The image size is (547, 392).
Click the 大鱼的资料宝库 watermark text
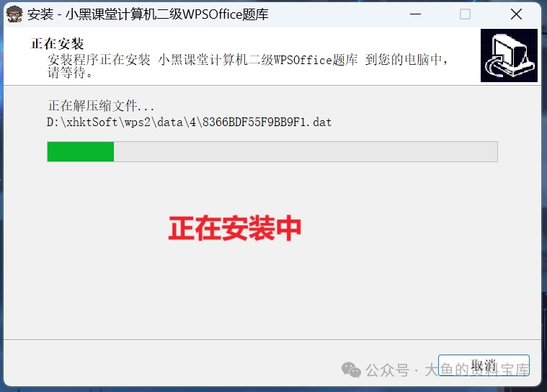coord(477,370)
